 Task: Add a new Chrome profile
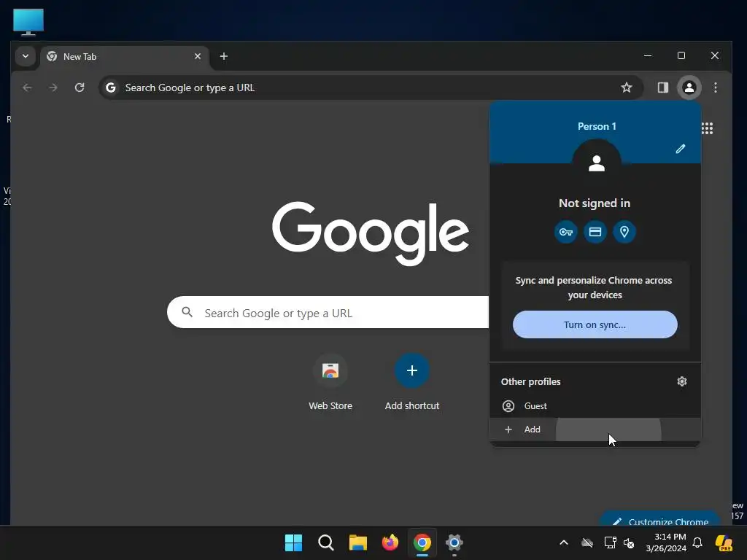(595, 429)
